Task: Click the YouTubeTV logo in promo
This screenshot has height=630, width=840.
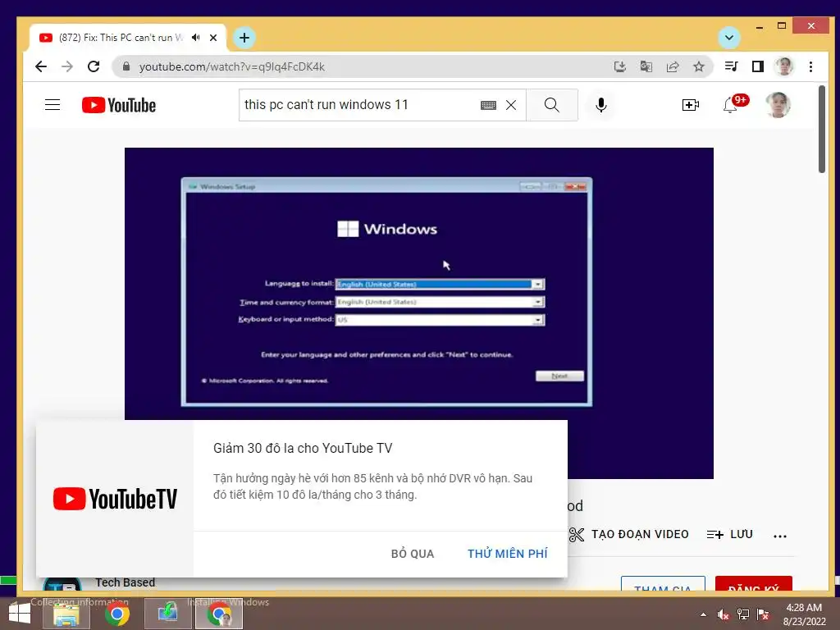Action: (115, 499)
